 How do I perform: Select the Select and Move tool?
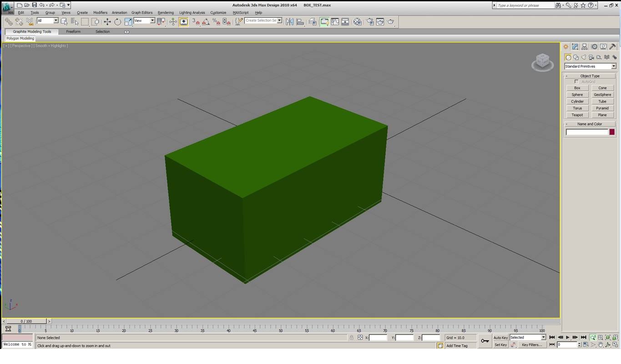tap(107, 21)
